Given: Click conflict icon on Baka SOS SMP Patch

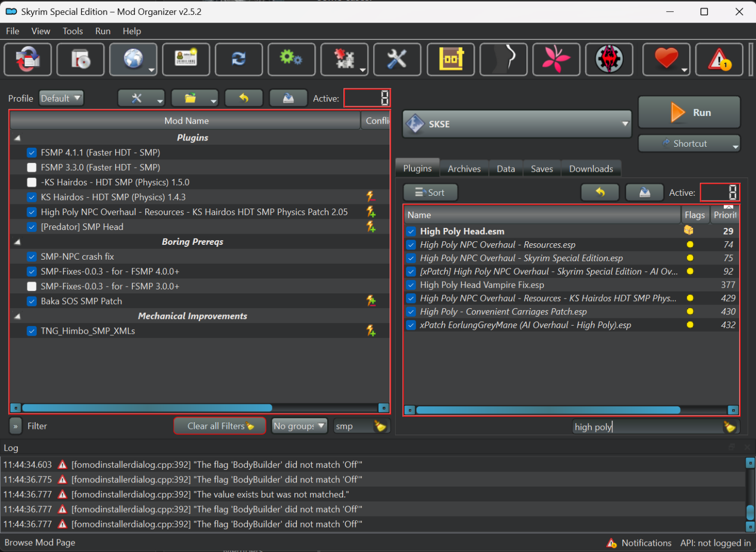Looking at the screenshot, I should [371, 301].
